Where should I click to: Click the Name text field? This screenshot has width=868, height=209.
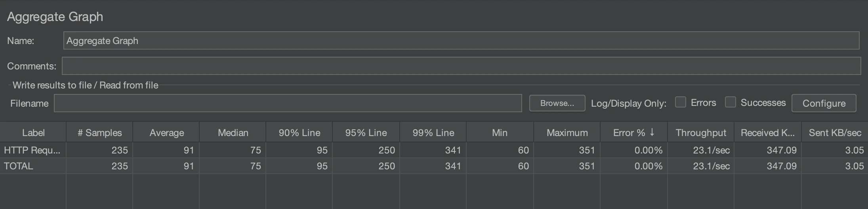pos(461,41)
